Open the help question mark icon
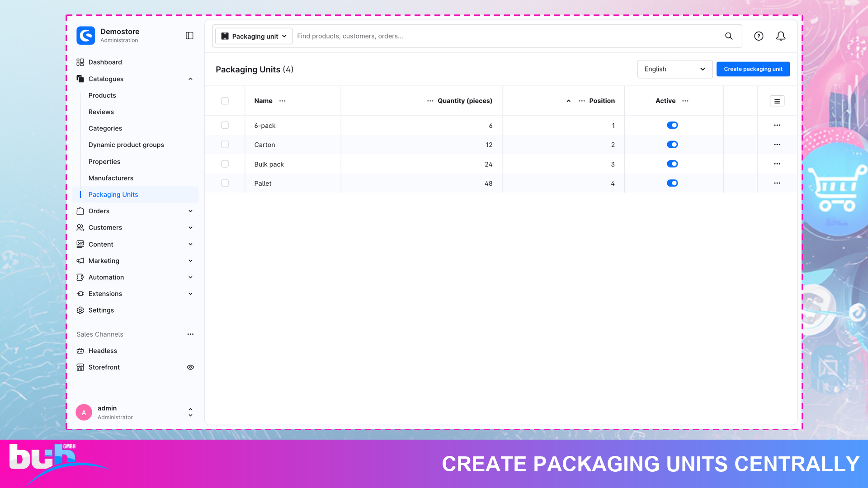868x488 pixels. point(759,36)
